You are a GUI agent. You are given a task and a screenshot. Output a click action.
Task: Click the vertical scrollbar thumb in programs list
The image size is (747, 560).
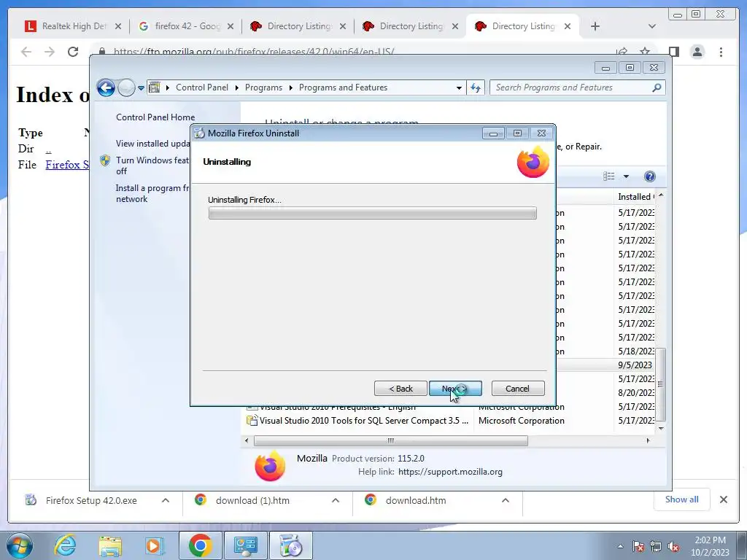pos(661,384)
